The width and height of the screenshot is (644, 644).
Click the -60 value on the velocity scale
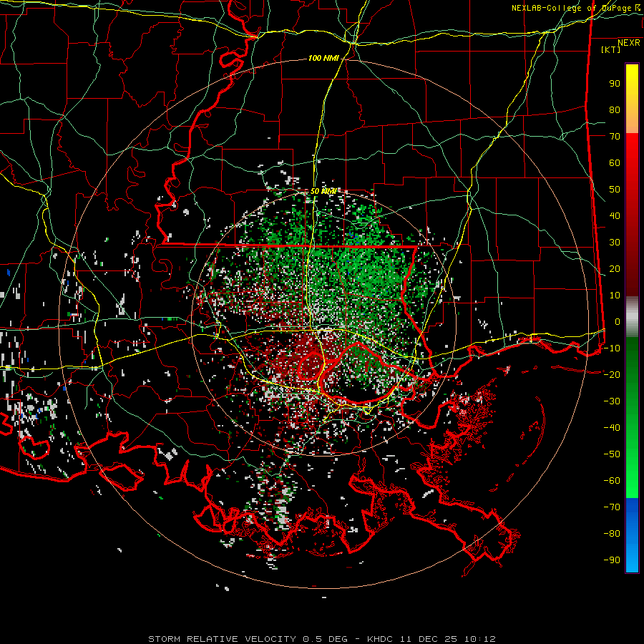(x=612, y=481)
